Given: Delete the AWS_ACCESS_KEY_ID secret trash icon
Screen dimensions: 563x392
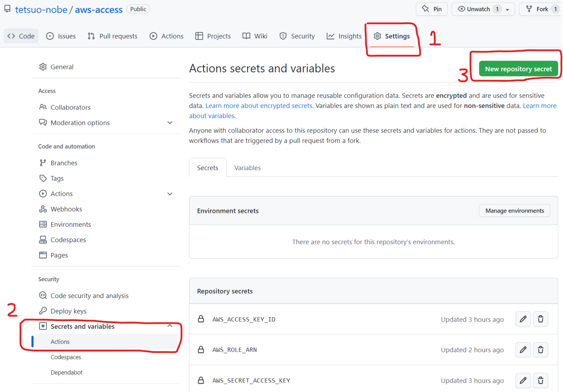Looking at the screenshot, I should tap(540, 319).
